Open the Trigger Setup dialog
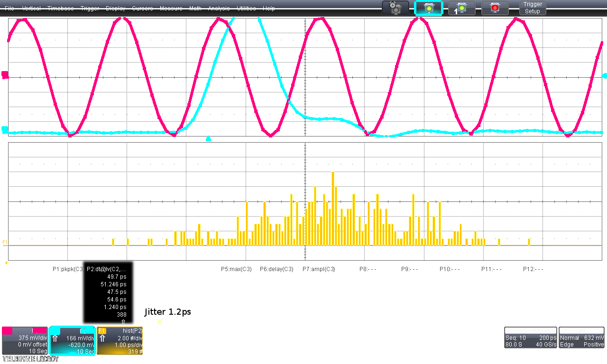607x364 pixels. pyautogui.click(x=533, y=8)
